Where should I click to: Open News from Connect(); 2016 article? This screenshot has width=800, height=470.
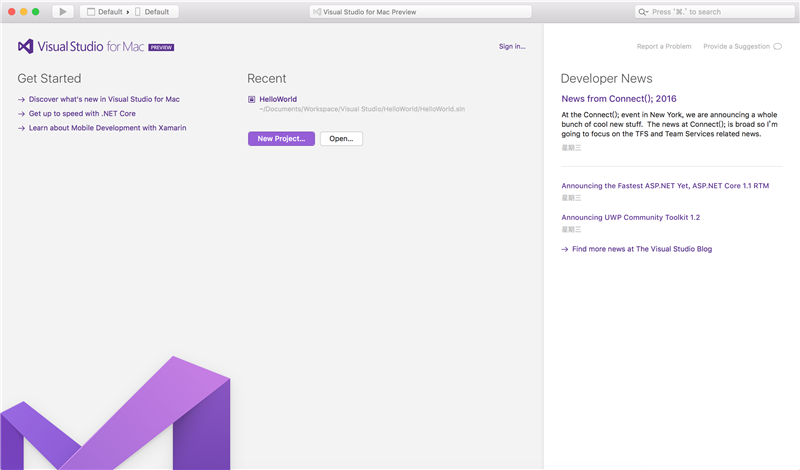pos(619,98)
